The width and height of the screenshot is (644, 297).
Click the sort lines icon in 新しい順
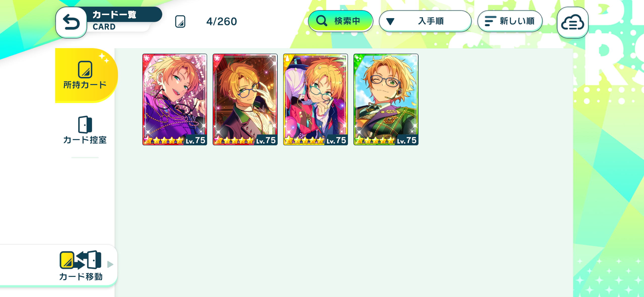coord(490,21)
